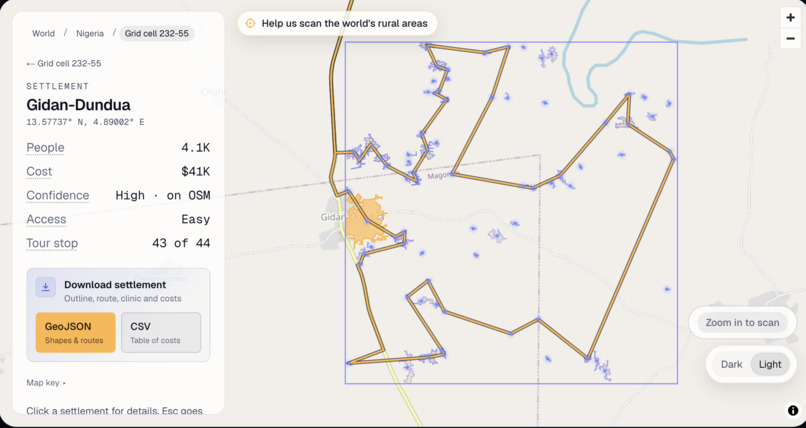Click the People label
The height and width of the screenshot is (428, 806).
pos(45,148)
